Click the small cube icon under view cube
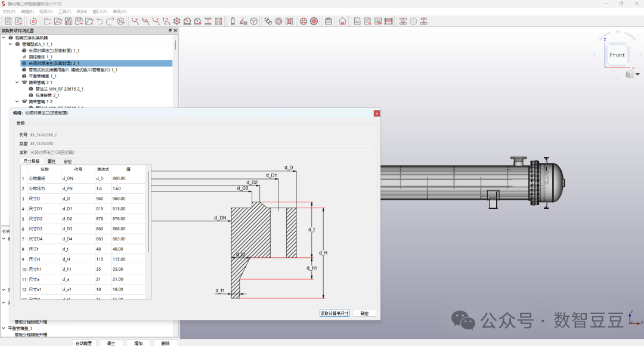 pos(630,75)
